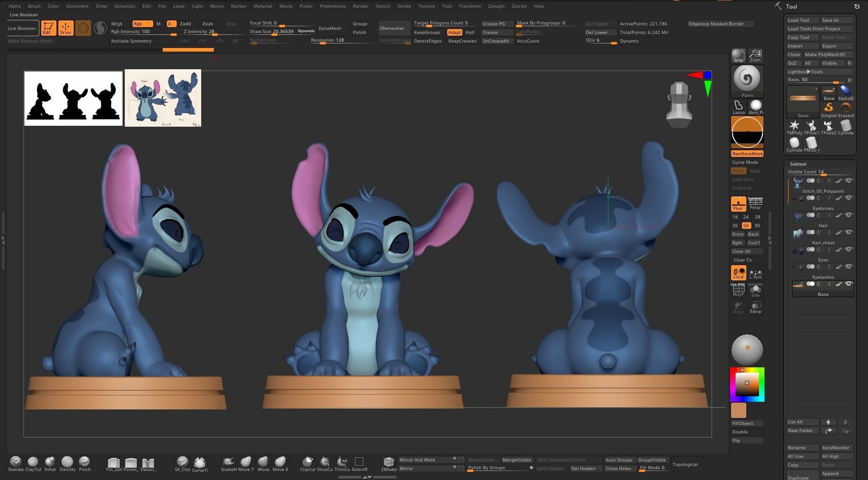
Task: Select the Stitch color reference thumbnail
Action: tap(163, 98)
